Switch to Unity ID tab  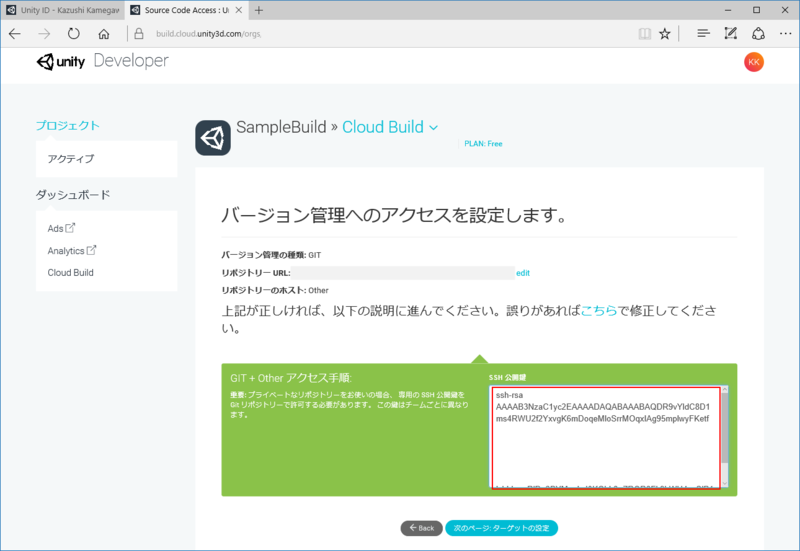pos(63,10)
